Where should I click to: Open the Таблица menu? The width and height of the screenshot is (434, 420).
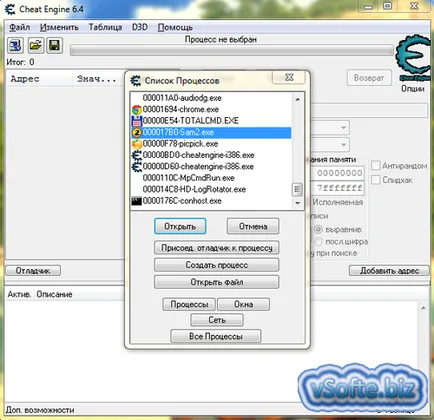105,27
